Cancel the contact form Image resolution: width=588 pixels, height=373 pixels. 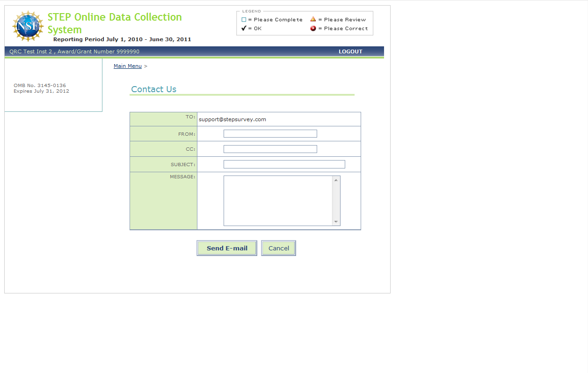point(279,248)
